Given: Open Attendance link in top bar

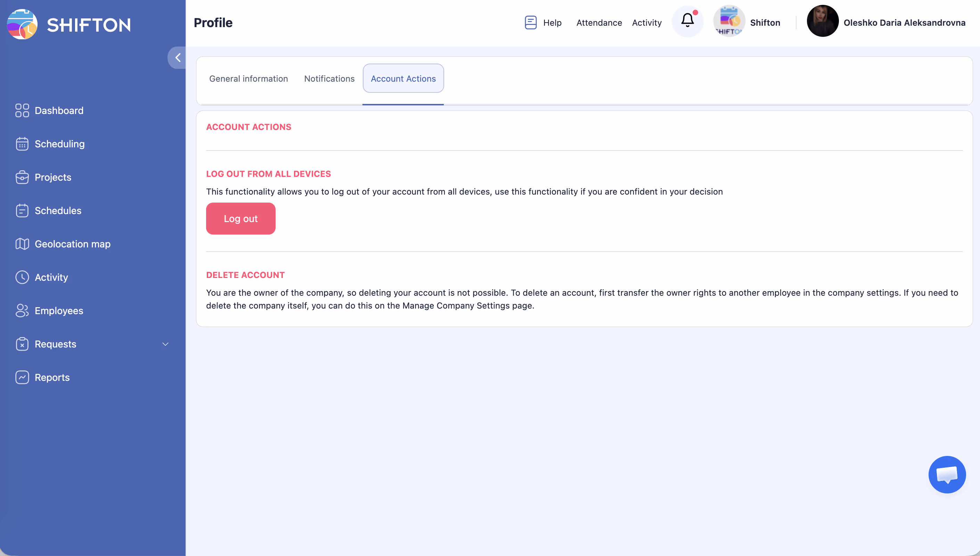Looking at the screenshot, I should tap(599, 23).
